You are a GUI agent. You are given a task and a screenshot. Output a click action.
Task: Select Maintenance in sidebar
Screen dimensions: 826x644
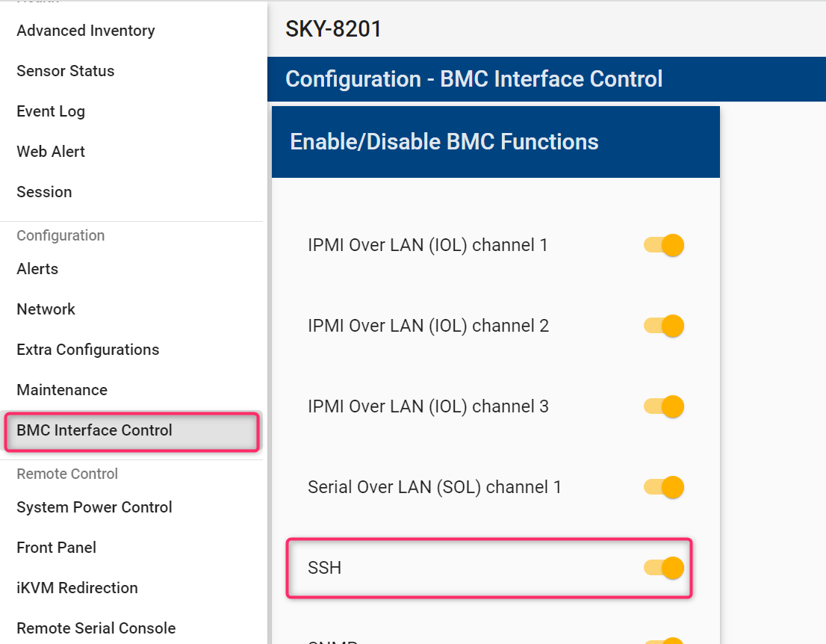62,390
